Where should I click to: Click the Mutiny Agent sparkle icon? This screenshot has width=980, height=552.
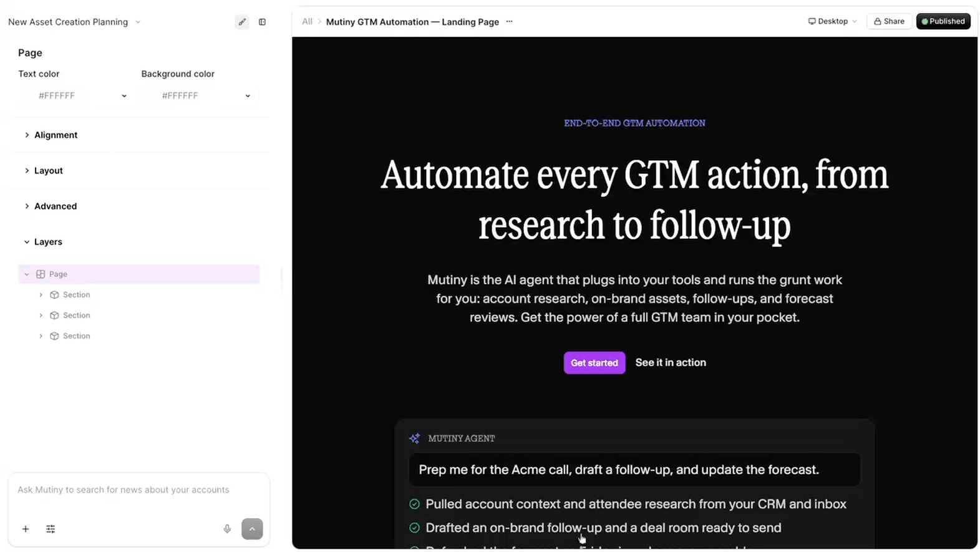pyautogui.click(x=414, y=438)
